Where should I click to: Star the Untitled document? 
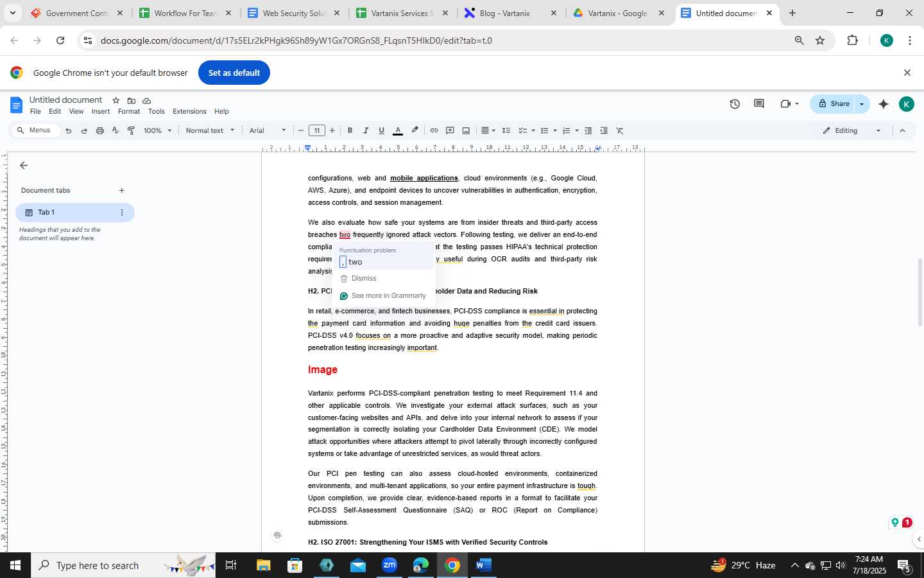pos(116,100)
